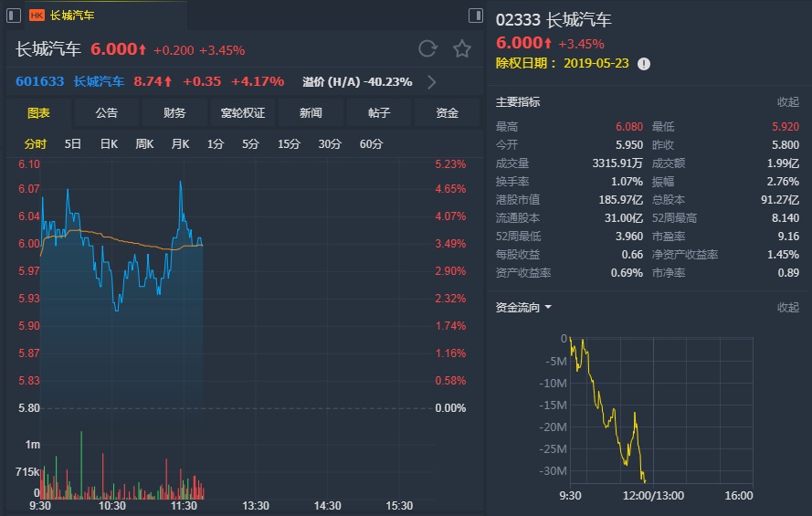Screen dimensions: 812x516
Task: Select the 15分 chart interval
Action: pyautogui.click(x=289, y=144)
